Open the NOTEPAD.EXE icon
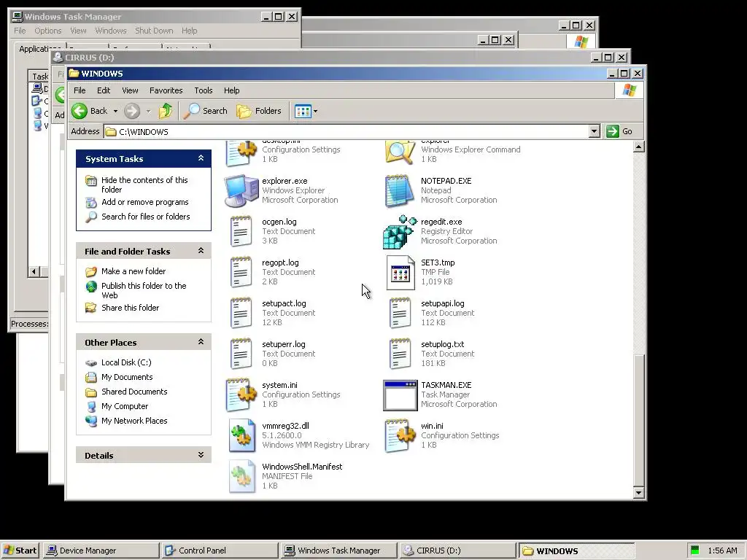747x560 pixels. point(399,190)
